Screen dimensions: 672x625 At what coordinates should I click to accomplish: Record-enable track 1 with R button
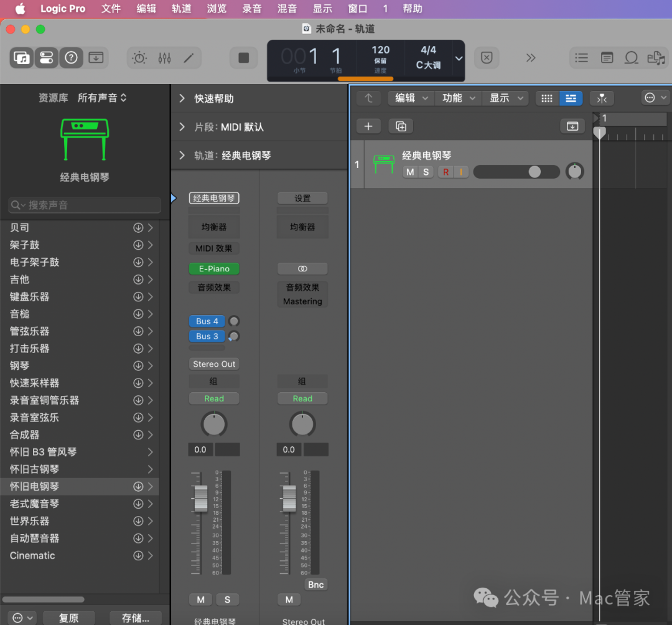(x=446, y=172)
